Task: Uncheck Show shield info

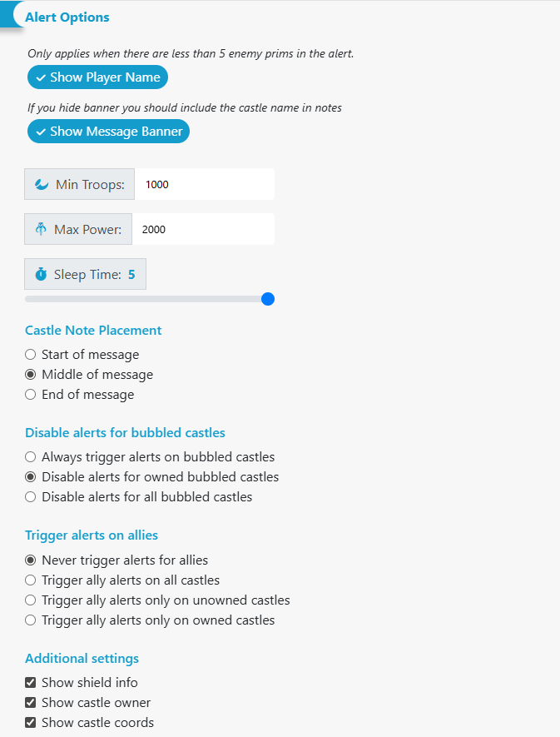Action: click(30, 682)
